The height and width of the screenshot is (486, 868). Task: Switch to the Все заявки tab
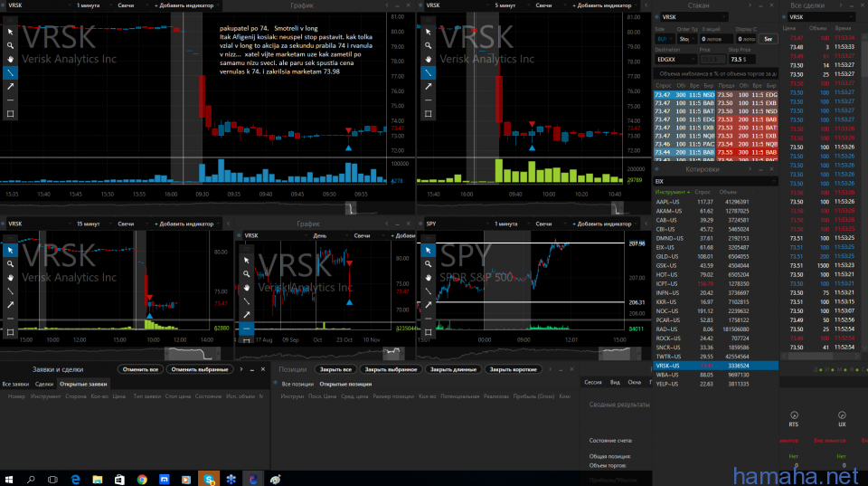click(x=15, y=384)
